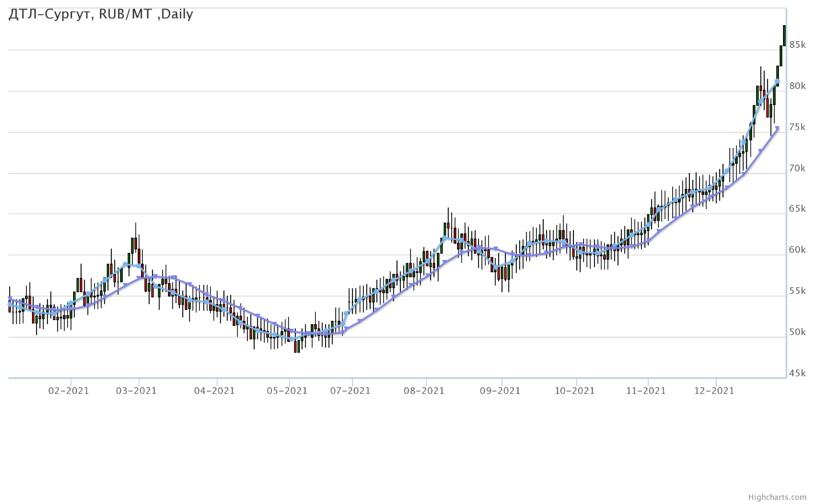Click the final triangle marker on purple line

tap(777, 129)
